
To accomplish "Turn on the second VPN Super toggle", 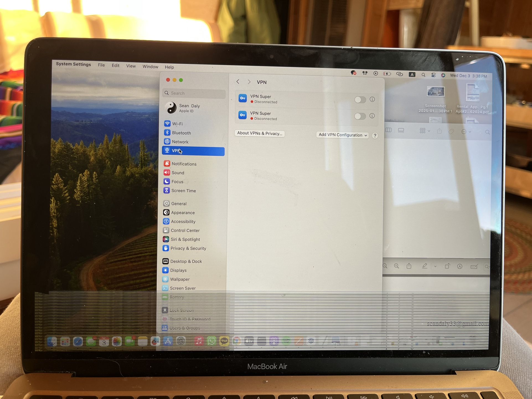I will click(360, 116).
